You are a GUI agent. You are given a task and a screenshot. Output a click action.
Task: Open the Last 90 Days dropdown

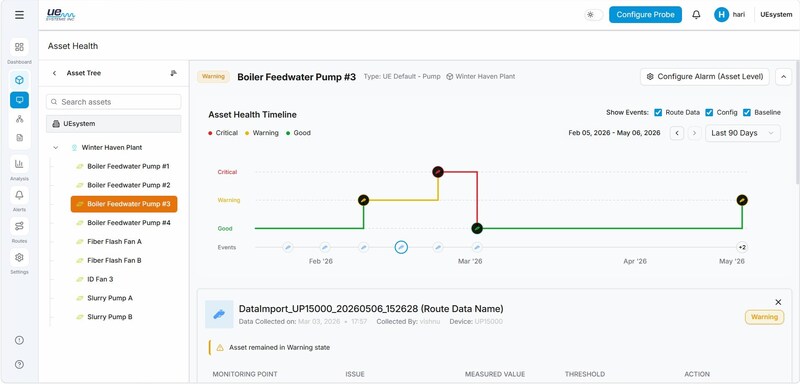tap(742, 133)
